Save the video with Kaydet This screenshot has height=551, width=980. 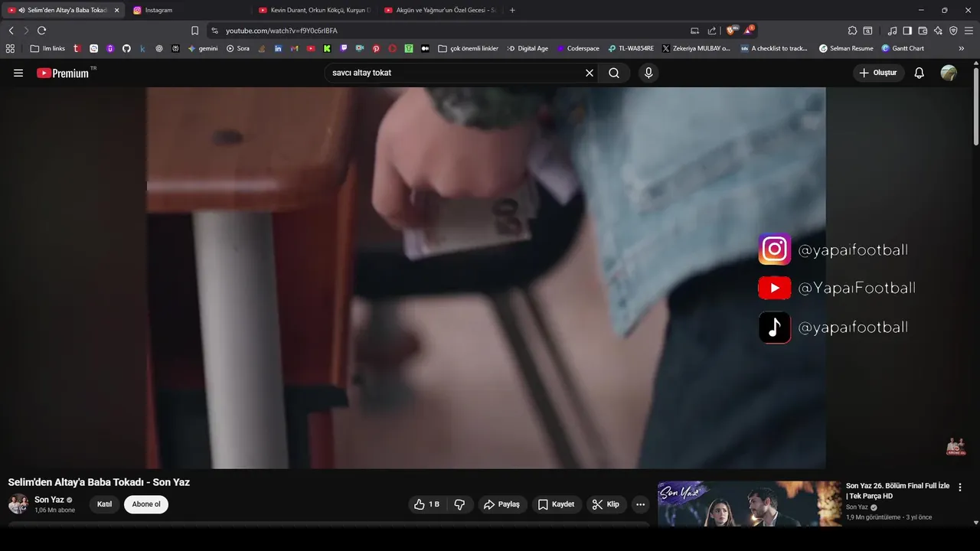(x=557, y=504)
